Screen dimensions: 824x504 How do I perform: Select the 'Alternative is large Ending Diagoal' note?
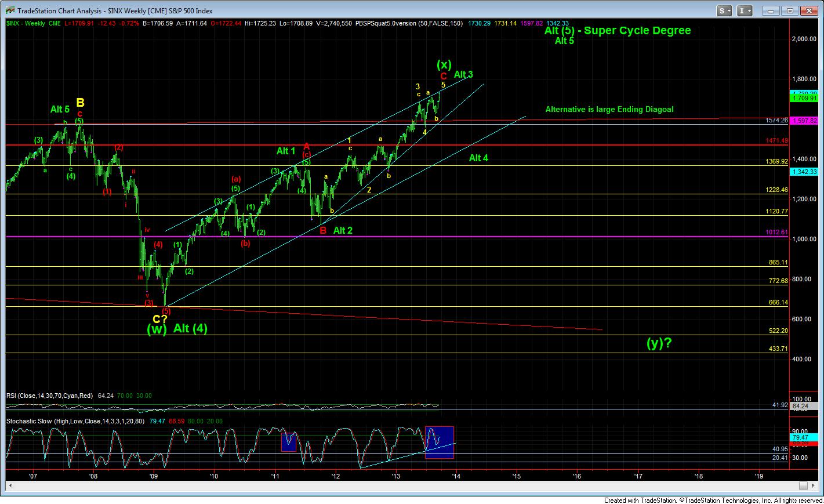[609, 109]
